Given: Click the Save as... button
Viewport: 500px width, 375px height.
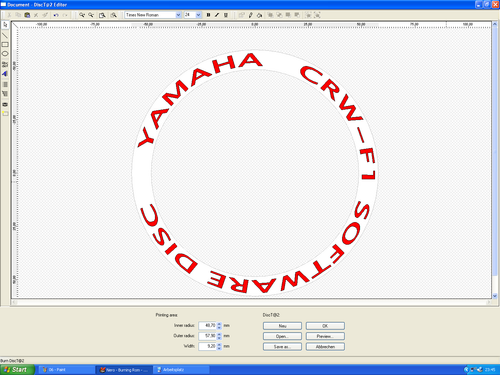Looking at the screenshot, I should coord(282,347).
